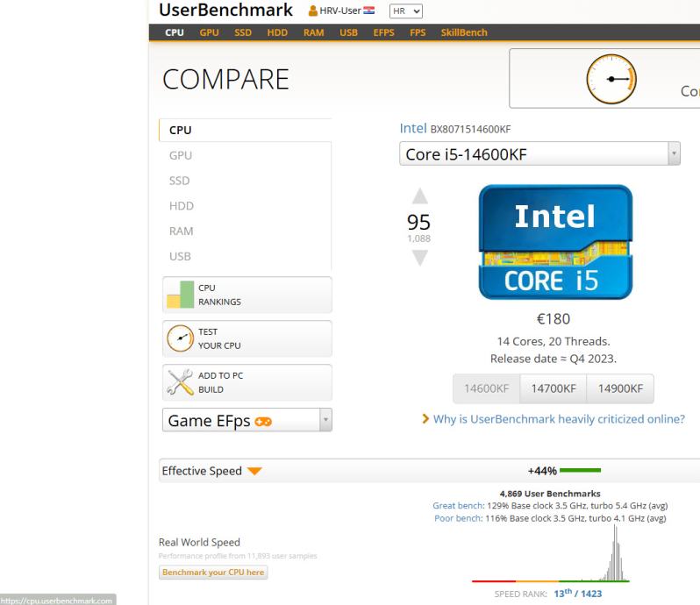This screenshot has height=605, width=700.
Task: Click the Intel Core i5 product image
Action: click(555, 242)
